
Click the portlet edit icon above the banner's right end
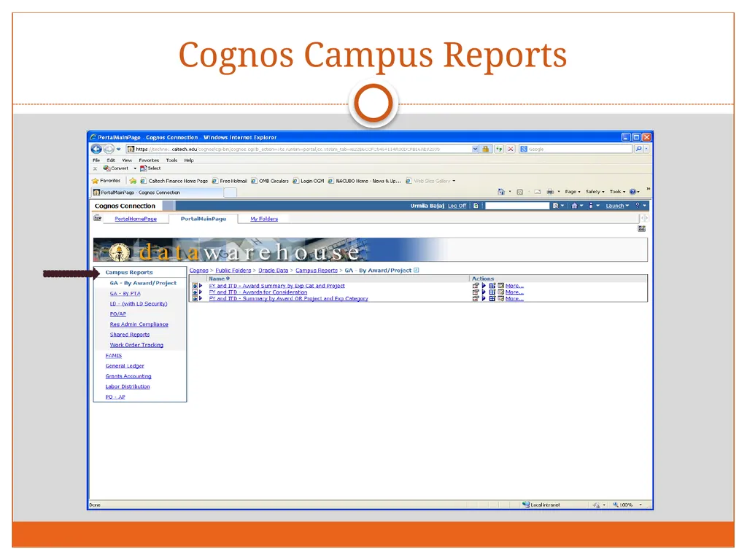coord(642,229)
